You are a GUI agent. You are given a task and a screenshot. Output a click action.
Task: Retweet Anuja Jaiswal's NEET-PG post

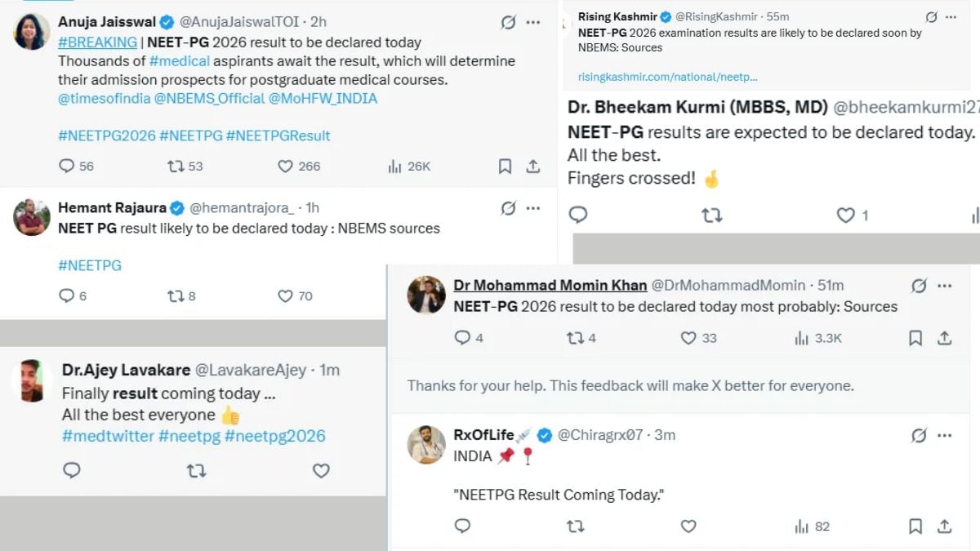tap(176, 166)
